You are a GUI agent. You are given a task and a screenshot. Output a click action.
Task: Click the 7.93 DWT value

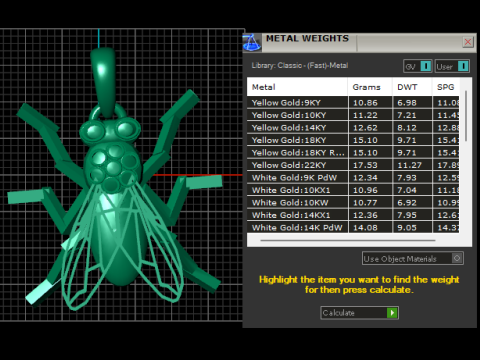point(407,178)
